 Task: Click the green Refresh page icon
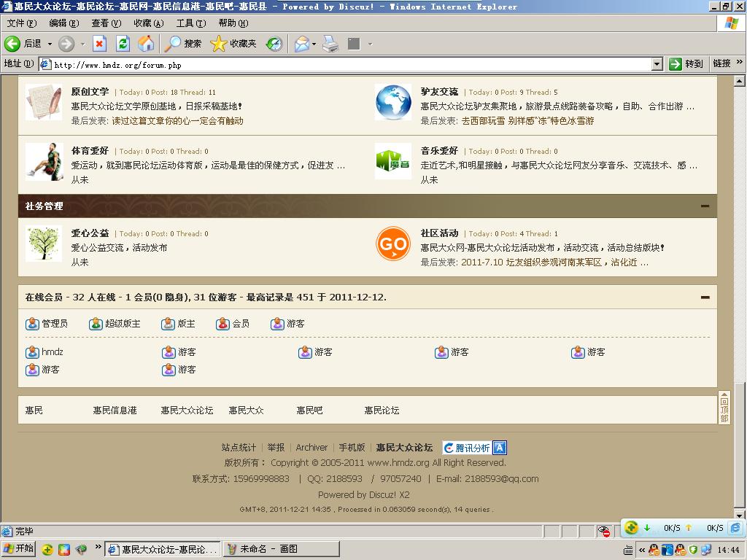(123, 44)
